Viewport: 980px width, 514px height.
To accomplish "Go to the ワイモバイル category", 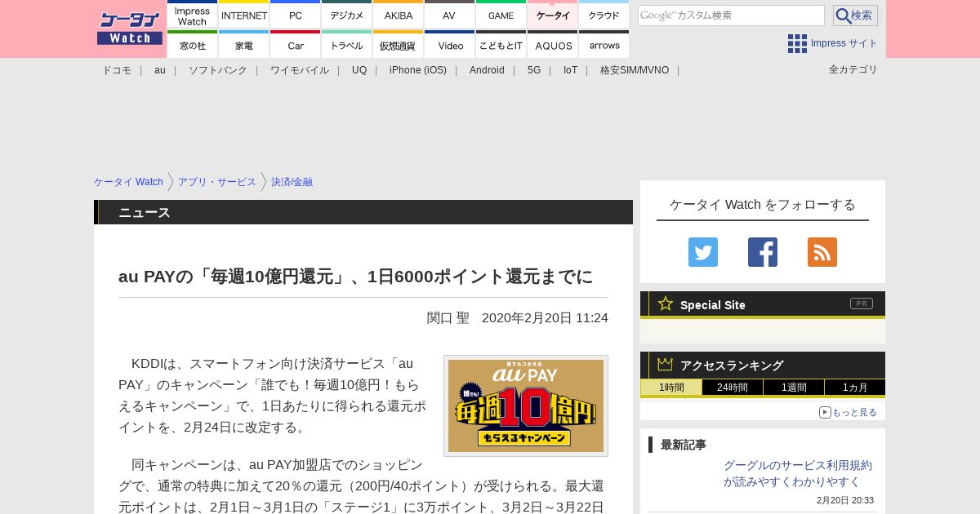I will click(x=300, y=70).
